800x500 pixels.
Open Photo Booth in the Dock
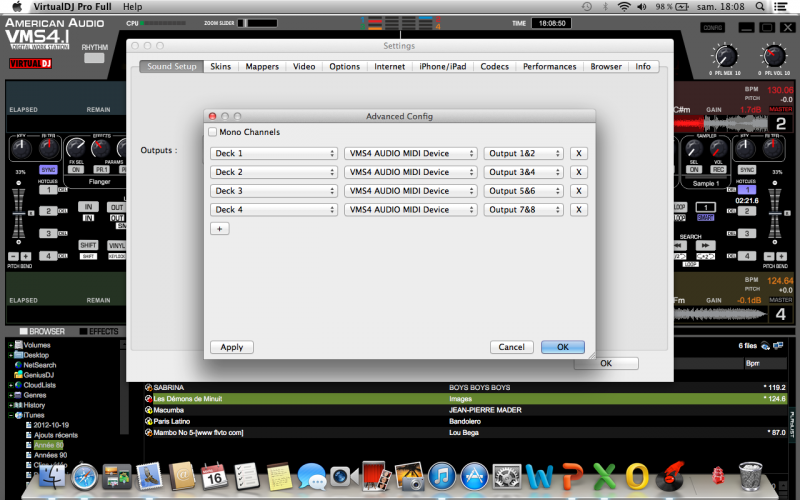(377, 476)
